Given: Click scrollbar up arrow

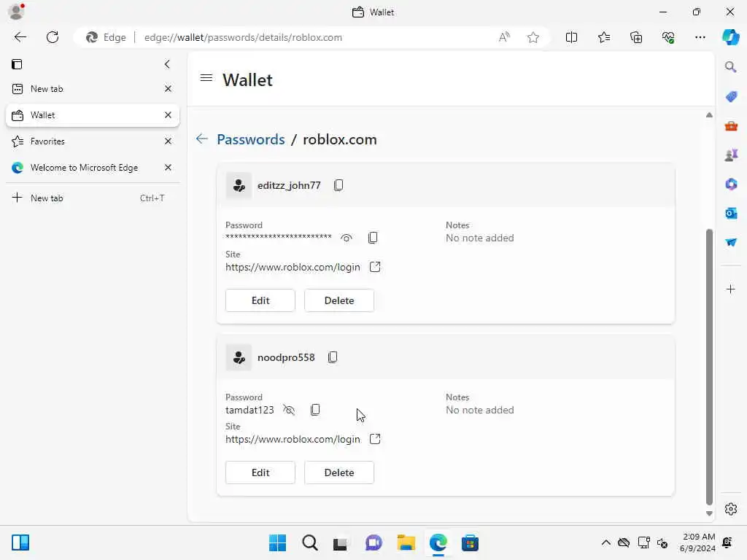Looking at the screenshot, I should 709,114.
